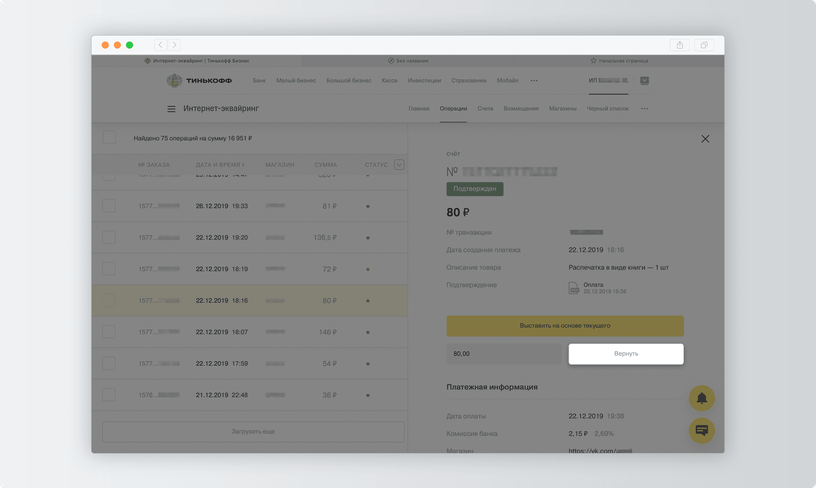Check the 26.12.2019 19:33 operation row
816x488 pixels.
[x=109, y=206]
